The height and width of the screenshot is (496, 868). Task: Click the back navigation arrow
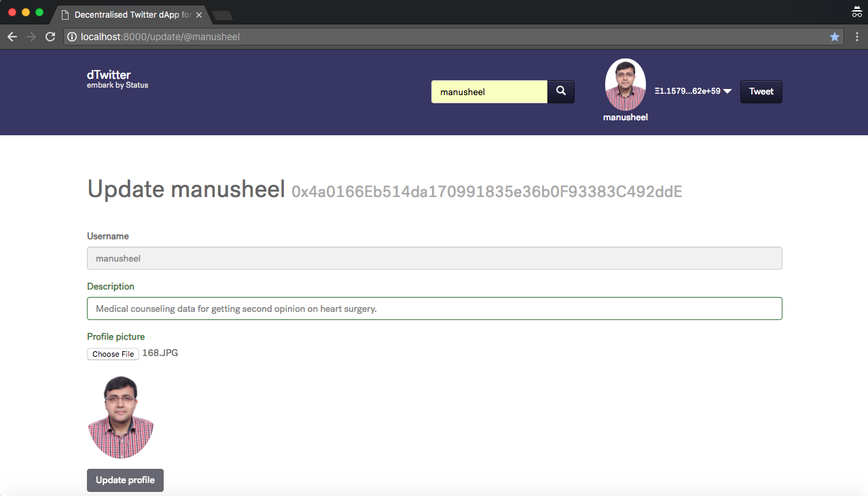(x=12, y=36)
